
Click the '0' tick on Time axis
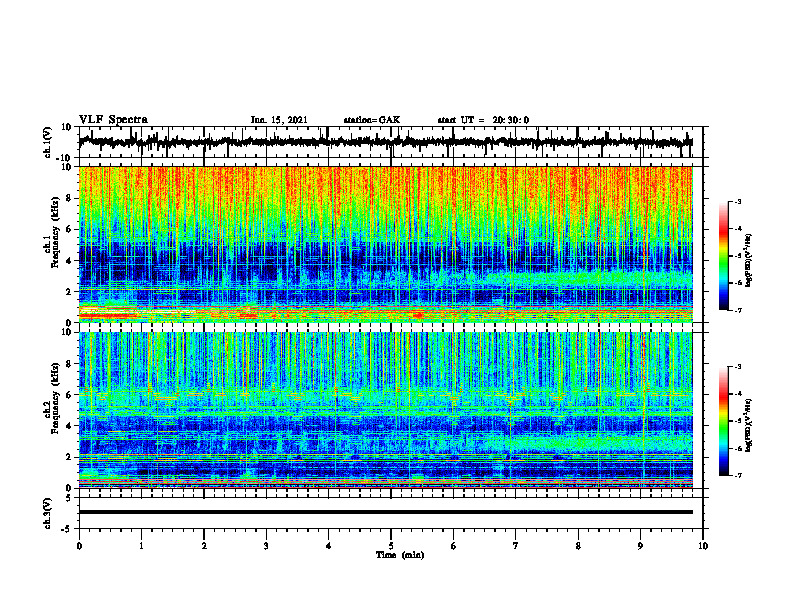79,546
